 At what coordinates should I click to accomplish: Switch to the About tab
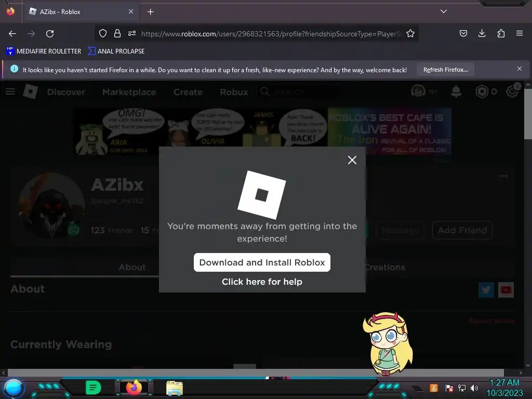(132, 267)
